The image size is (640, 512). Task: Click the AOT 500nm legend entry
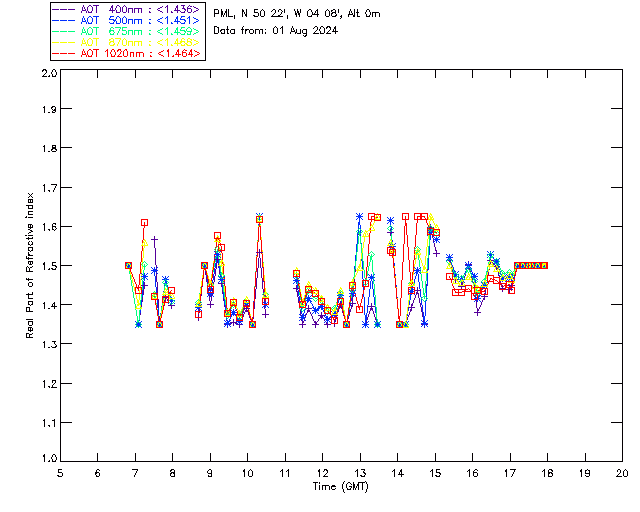(126, 20)
